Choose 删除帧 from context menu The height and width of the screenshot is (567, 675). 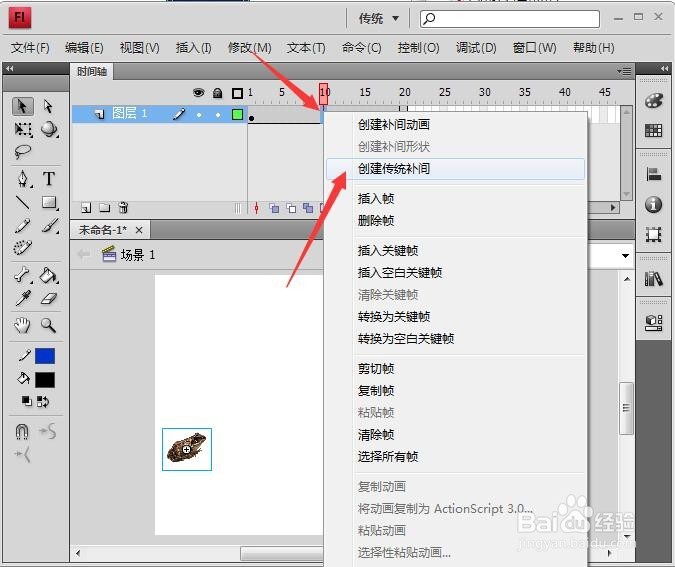(455, 220)
